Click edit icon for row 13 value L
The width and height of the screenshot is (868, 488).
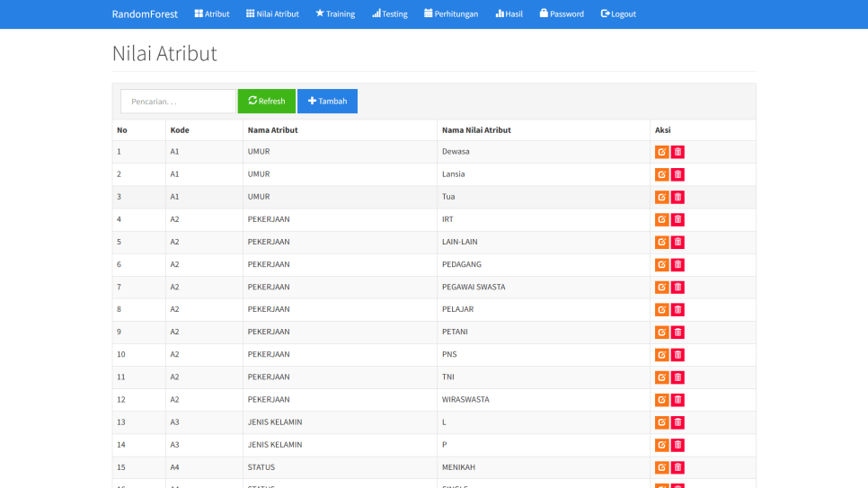(x=661, y=422)
